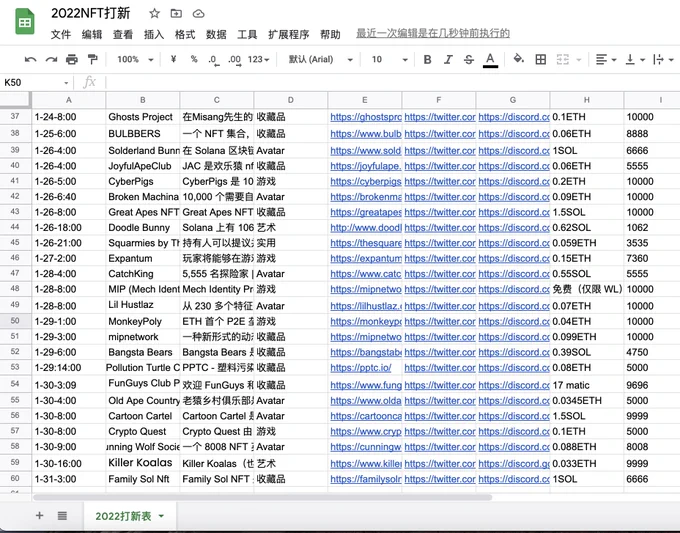Select row 50 header
Viewport: 680px width, 533px height.
pyautogui.click(x=15, y=321)
